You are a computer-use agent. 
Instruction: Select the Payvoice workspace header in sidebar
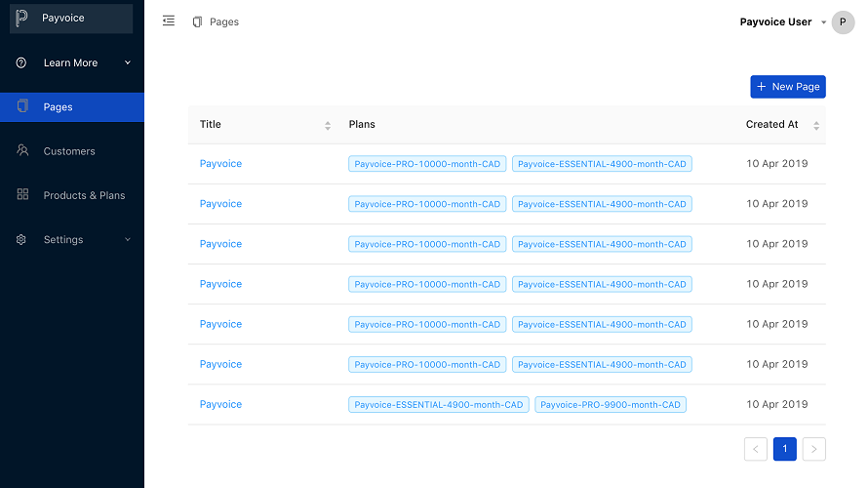pos(71,19)
